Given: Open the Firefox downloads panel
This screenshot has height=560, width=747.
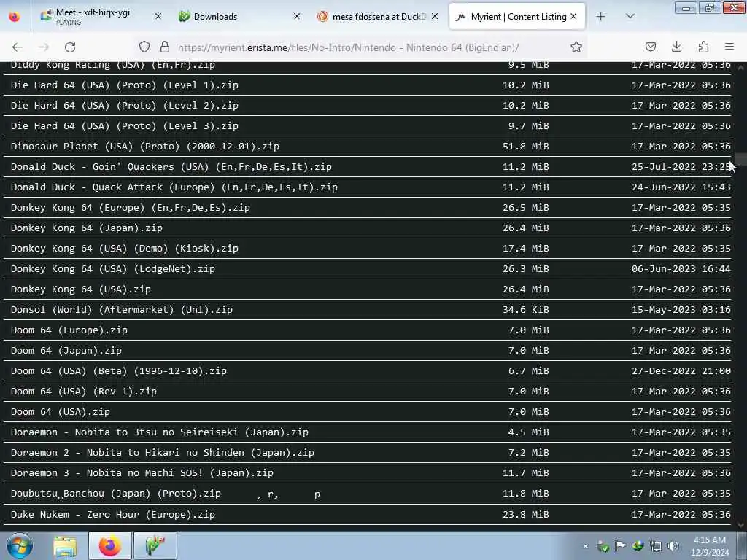Looking at the screenshot, I should pyautogui.click(x=676, y=47).
